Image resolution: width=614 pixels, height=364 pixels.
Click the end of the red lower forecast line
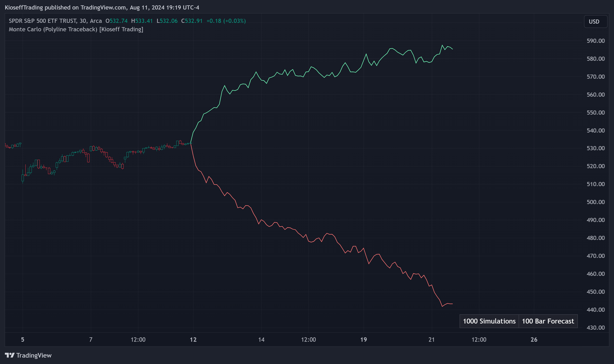coord(452,304)
